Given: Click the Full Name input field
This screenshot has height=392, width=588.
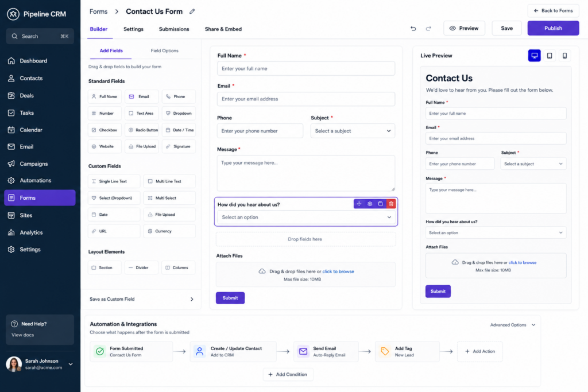Looking at the screenshot, I should (x=306, y=68).
